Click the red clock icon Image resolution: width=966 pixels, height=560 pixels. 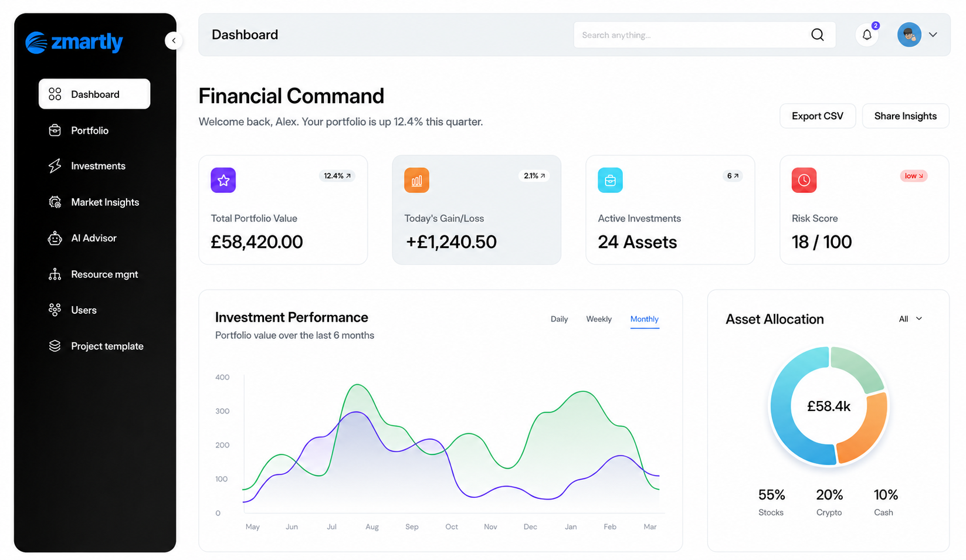point(804,180)
